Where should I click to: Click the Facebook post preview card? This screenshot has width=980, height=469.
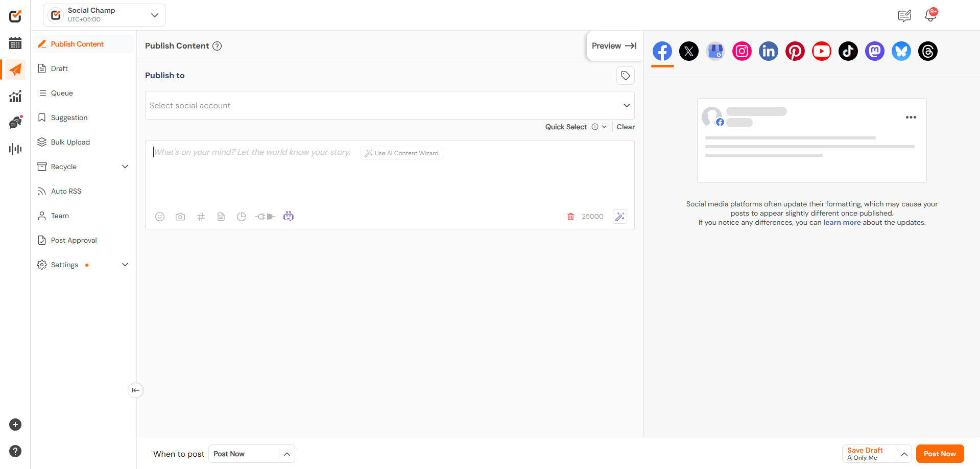click(x=811, y=140)
